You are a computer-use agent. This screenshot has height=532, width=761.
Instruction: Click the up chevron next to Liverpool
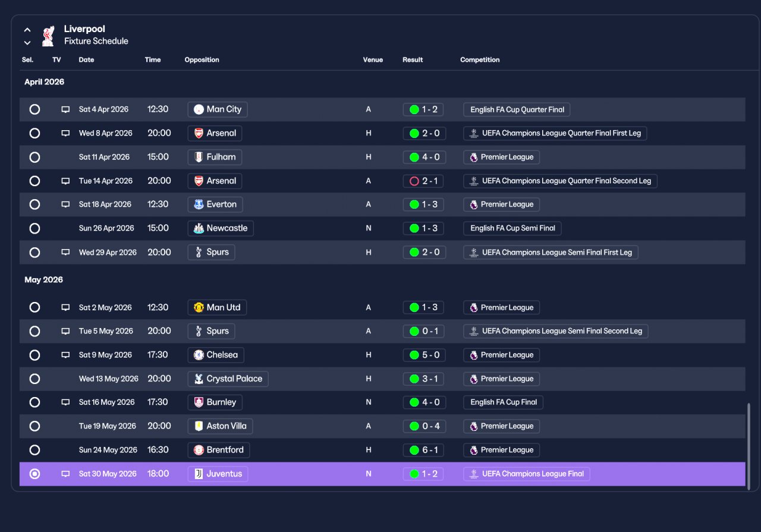tap(27, 29)
